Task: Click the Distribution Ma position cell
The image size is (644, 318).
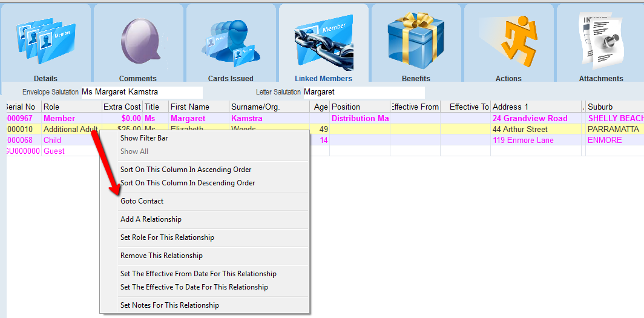Action: pyautogui.click(x=360, y=118)
